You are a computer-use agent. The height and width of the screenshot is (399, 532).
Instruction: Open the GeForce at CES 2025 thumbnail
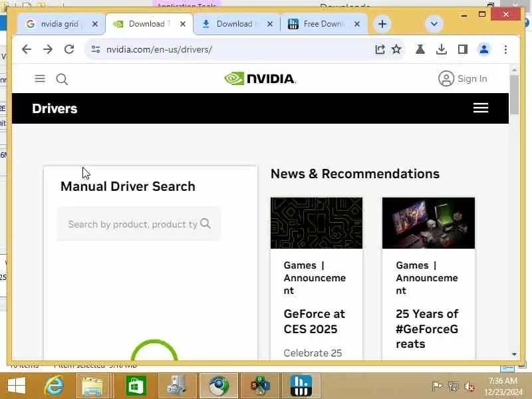[x=317, y=223]
